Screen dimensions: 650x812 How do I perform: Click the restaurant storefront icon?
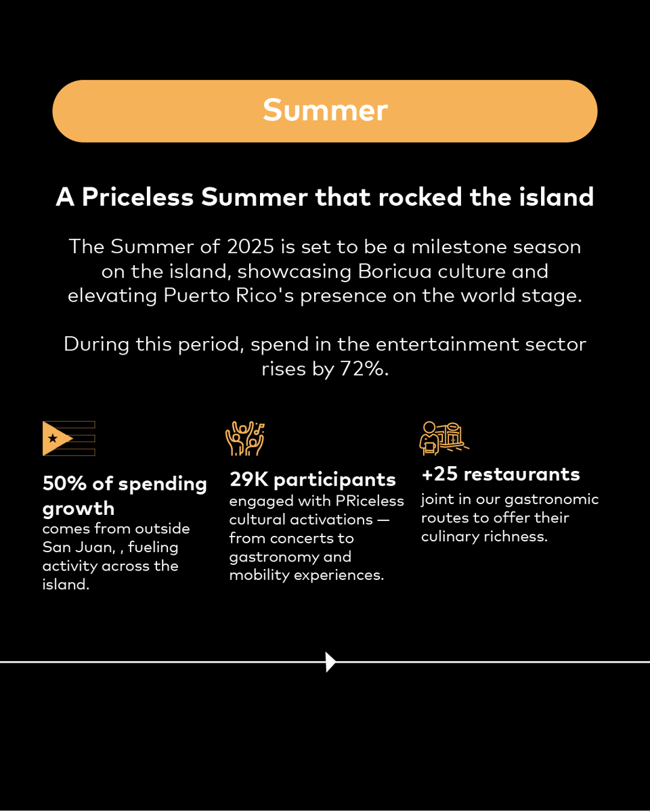[443, 438]
